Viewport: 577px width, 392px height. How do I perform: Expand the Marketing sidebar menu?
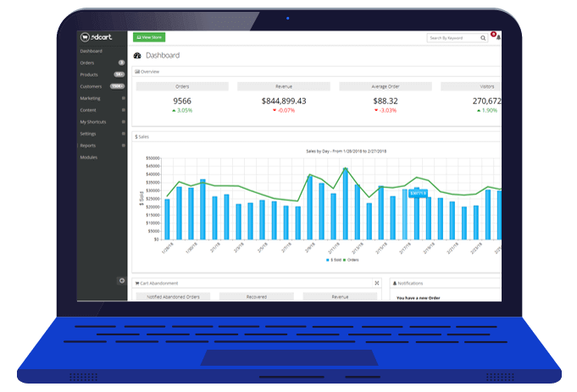click(x=123, y=98)
